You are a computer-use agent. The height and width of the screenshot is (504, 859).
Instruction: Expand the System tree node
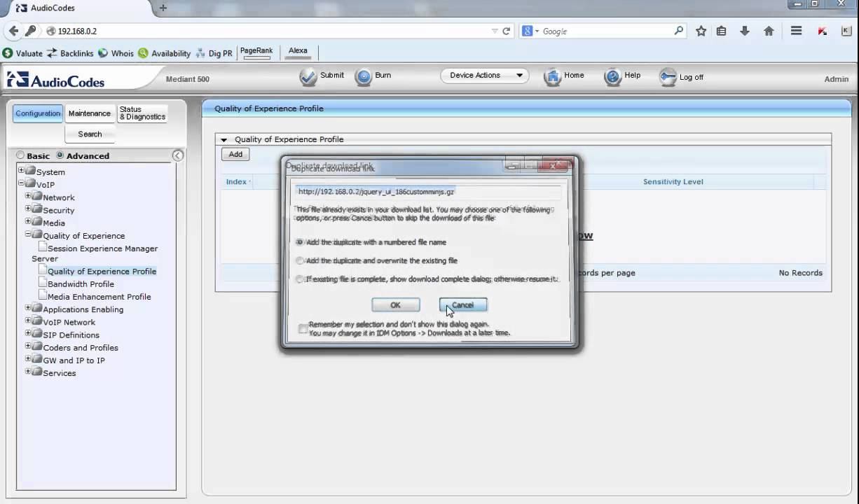tap(21, 170)
